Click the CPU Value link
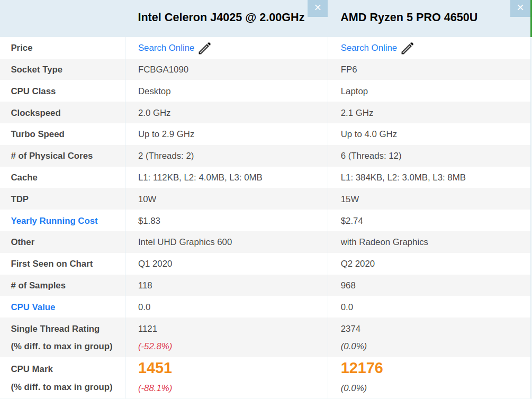Viewport: 532px width, 399px height. (33, 307)
